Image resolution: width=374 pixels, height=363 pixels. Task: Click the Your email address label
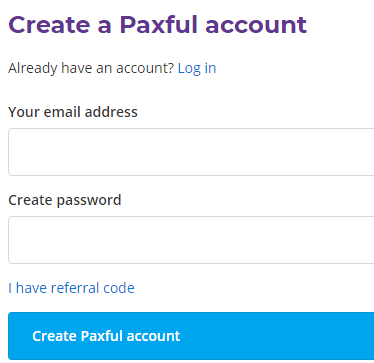tap(73, 112)
